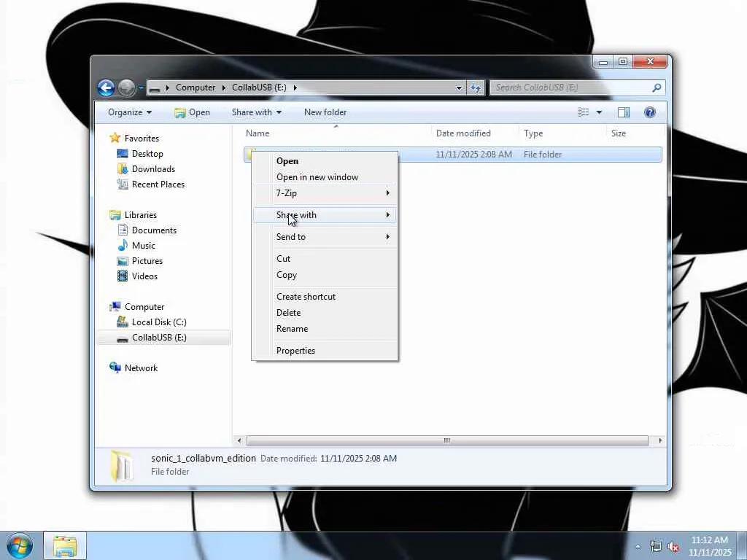Click the Forward navigation arrow
Image resolution: width=747 pixels, height=560 pixels.
126,87
